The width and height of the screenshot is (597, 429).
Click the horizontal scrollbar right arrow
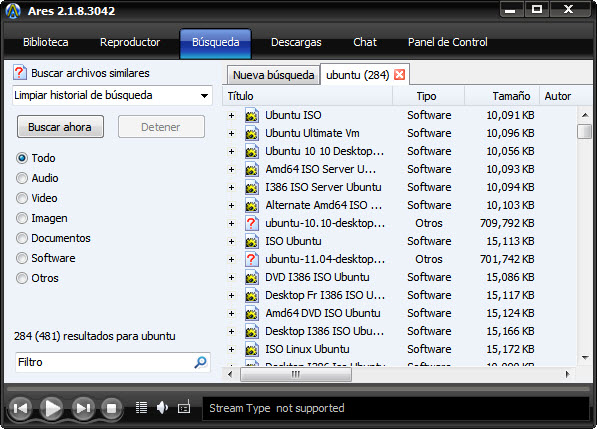pos(567,374)
